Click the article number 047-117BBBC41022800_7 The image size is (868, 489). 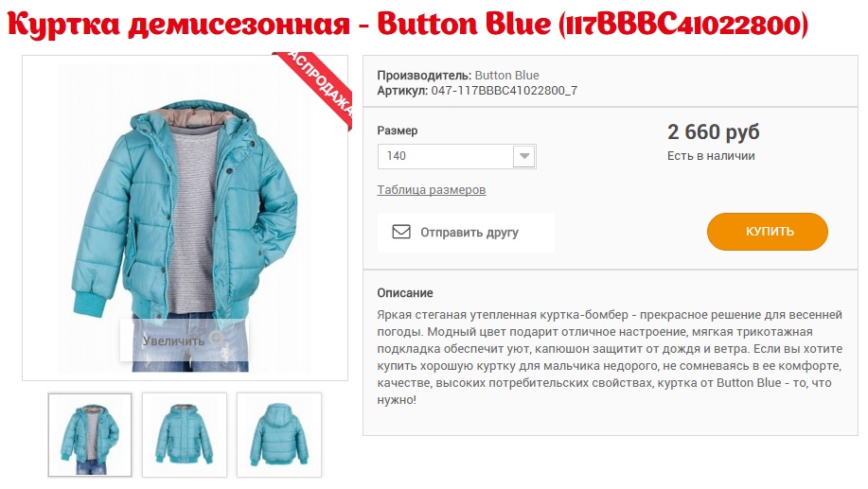click(505, 91)
